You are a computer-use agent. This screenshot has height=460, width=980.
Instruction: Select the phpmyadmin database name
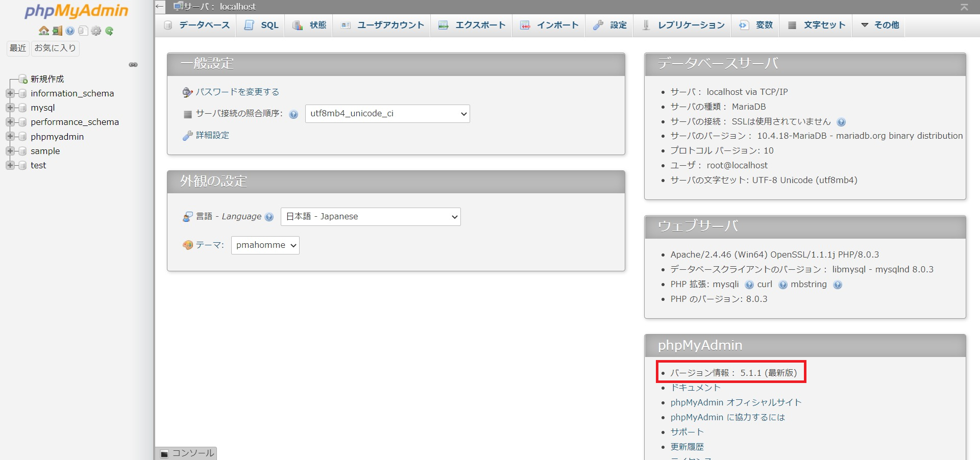(x=57, y=137)
